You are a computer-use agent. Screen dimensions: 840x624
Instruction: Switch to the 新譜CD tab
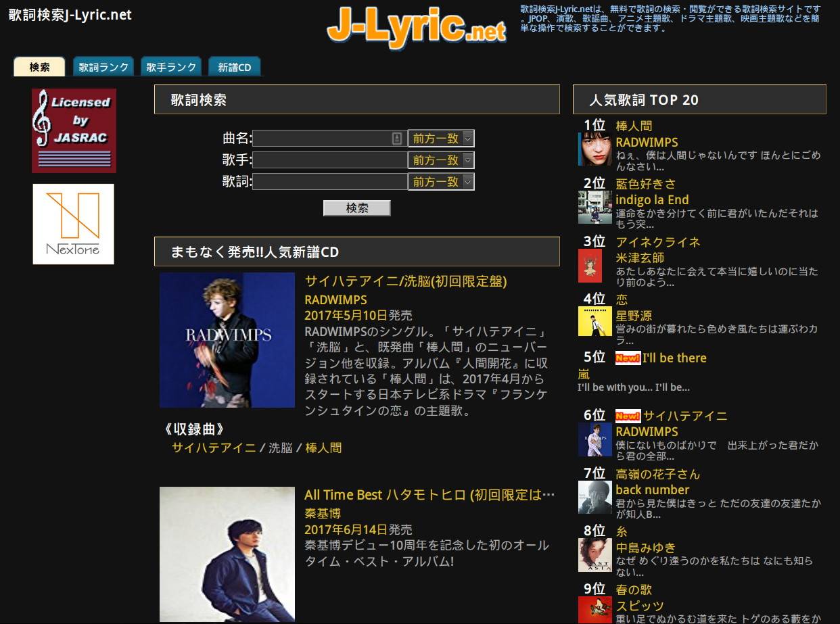coord(235,67)
